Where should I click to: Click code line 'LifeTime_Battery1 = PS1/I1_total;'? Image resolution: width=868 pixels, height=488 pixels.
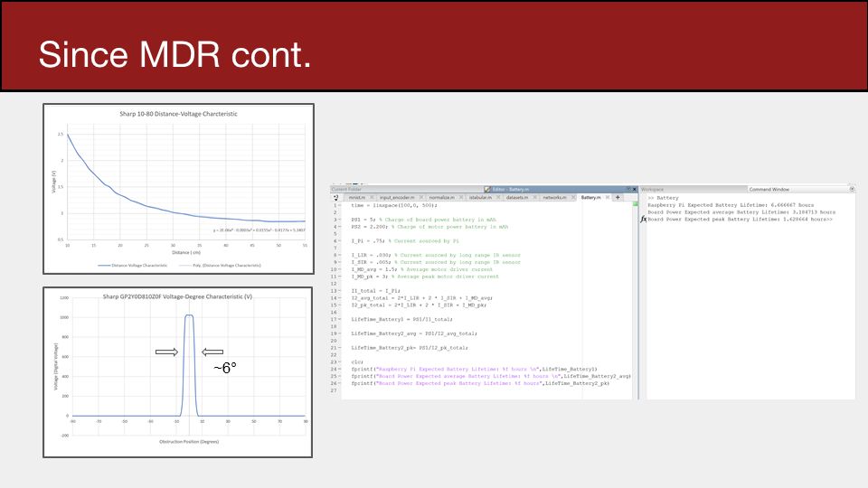click(x=401, y=319)
